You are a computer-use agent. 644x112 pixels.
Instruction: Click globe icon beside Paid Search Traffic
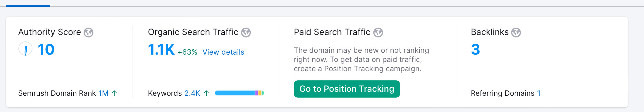[378, 33]
